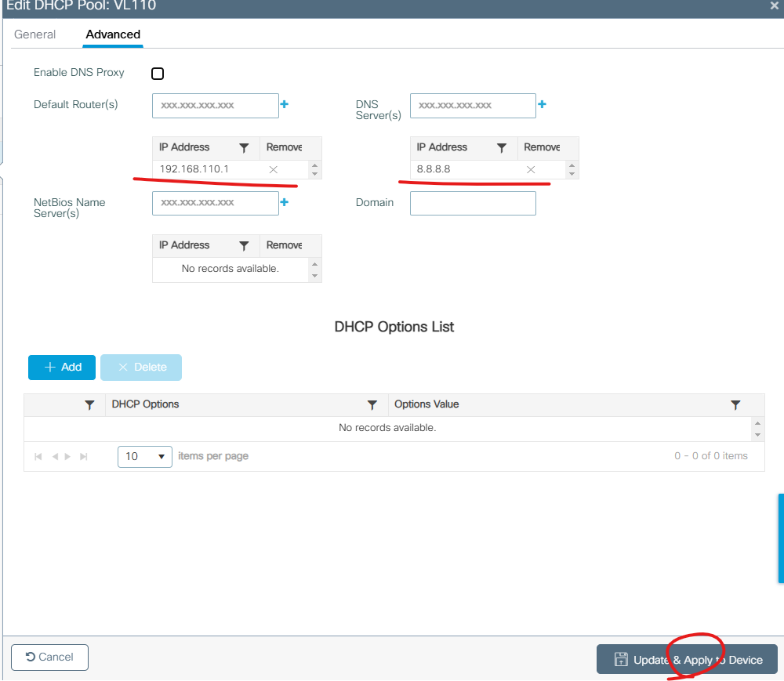
Task: Filter the DHCP options checkbox column
Action: (x=89, y=405)
